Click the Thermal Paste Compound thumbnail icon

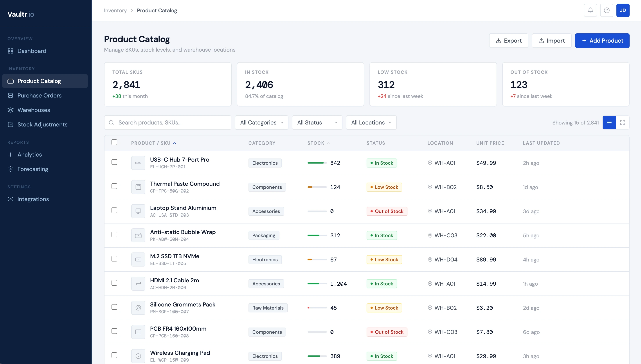(138, 187)
